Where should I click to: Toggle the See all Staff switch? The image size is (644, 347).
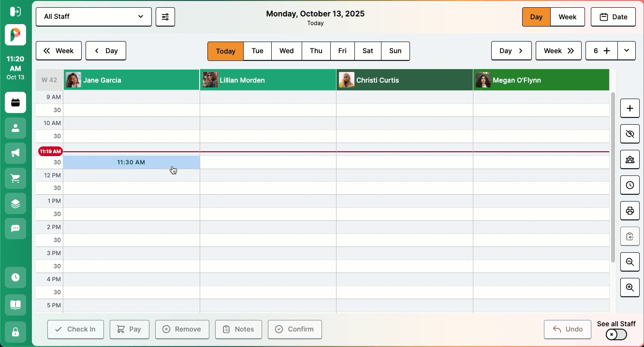tap(616, 334)
